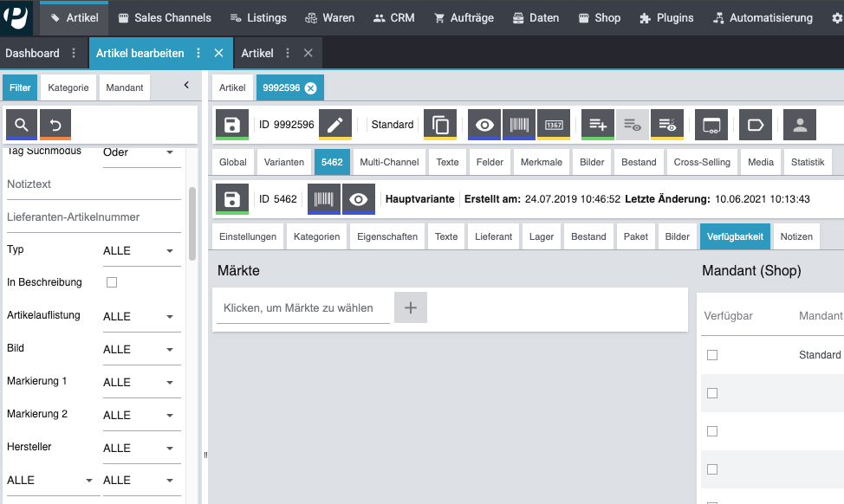The height and width of the screenshot is (504, 844).
Task: Save the article with ID 9992596
Action: (232, 124)
